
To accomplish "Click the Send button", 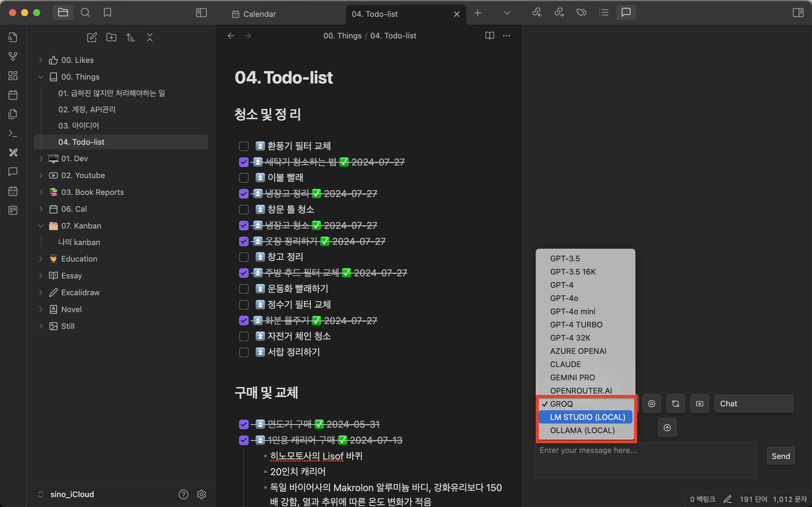I will (x=780, y=456).
